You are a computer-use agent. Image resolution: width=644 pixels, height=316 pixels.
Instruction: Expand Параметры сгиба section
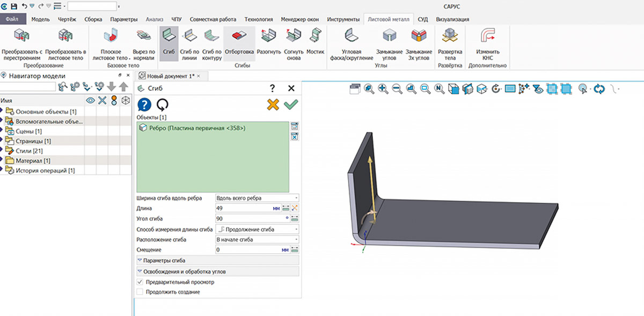point(218,260)
